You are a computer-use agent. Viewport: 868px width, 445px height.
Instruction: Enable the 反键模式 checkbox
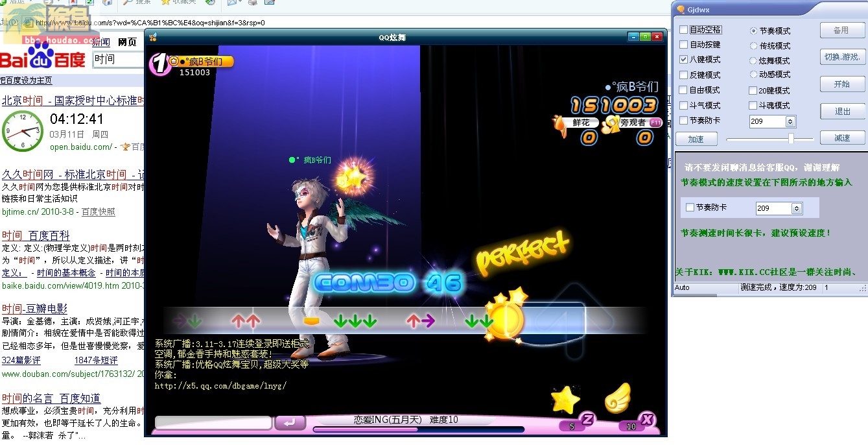click(684, 75)
